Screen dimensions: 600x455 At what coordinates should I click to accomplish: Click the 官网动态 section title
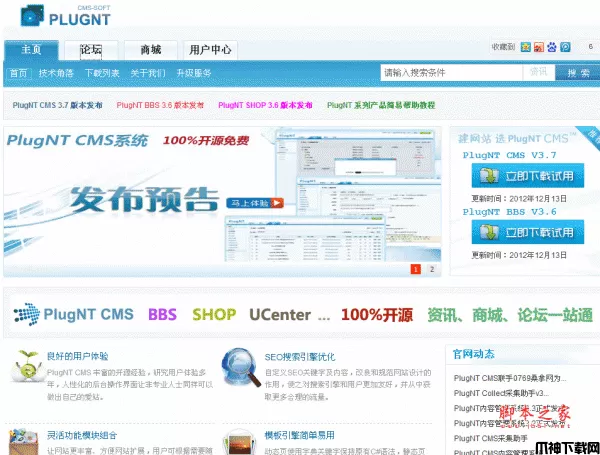tap(474, 354)
